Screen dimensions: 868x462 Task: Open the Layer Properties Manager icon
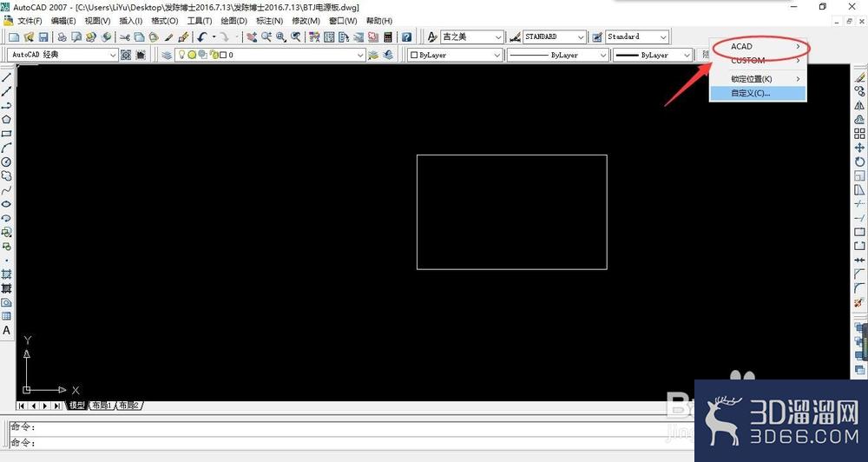click(167, 55)
